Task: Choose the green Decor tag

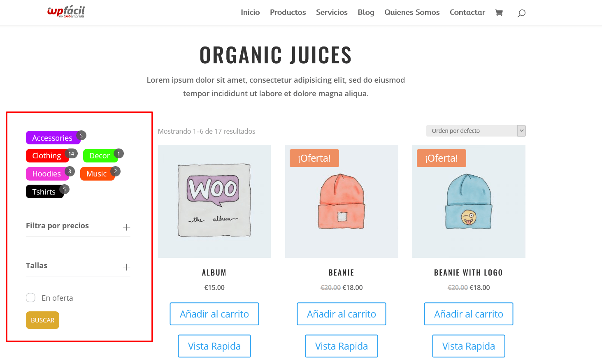Action: (x=100, y=156)
